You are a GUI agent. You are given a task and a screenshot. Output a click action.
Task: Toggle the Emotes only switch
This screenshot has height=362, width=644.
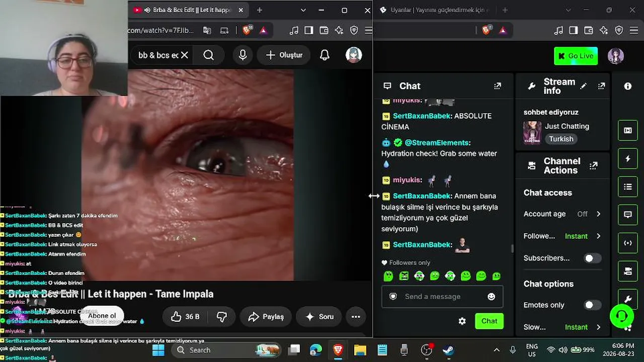592,305
